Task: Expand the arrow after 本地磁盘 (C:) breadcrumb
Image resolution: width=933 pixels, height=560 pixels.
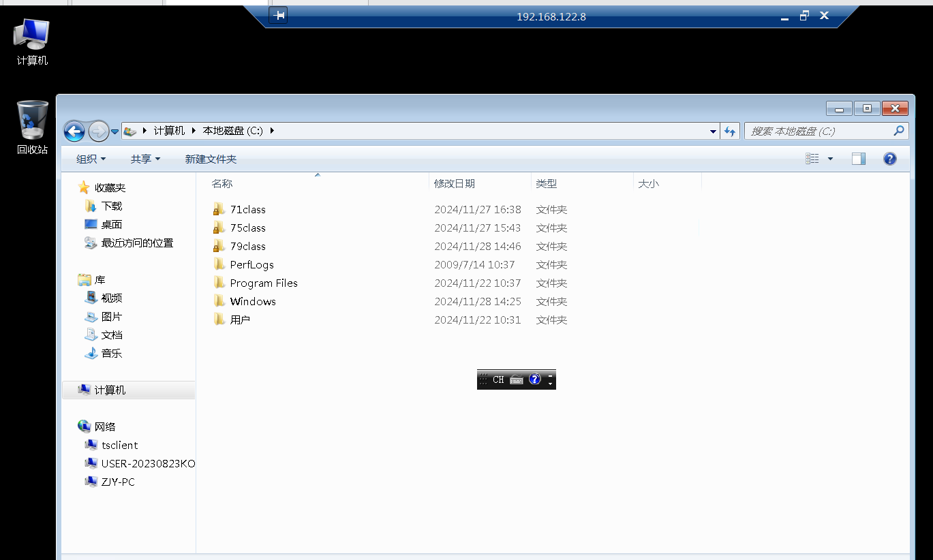Action: (x=272, y=131)
